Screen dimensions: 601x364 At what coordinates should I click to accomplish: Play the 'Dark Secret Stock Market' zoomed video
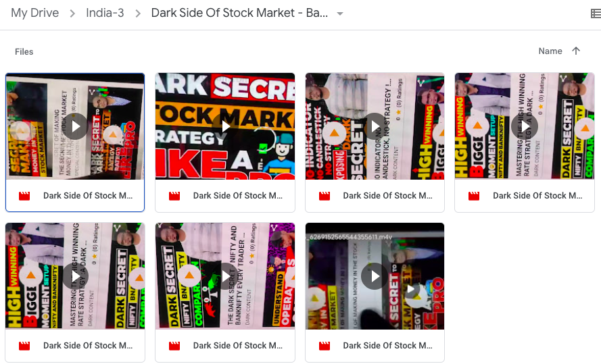coord(225,126)
